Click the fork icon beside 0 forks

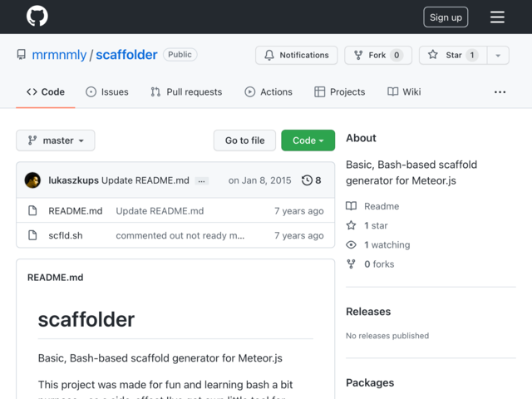[x=351, y=264]
